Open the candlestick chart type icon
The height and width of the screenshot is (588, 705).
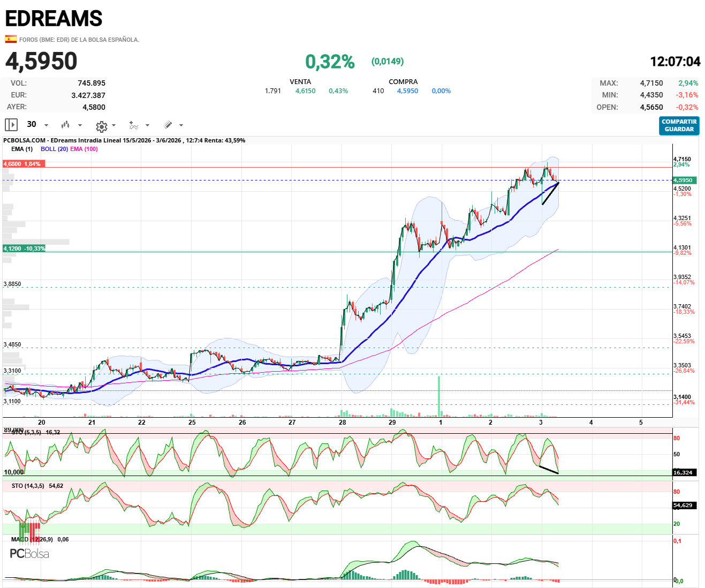(65, 125)
